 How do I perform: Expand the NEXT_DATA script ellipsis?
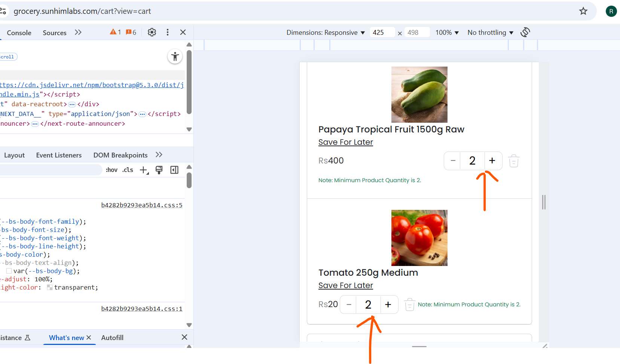click(142, 114)
